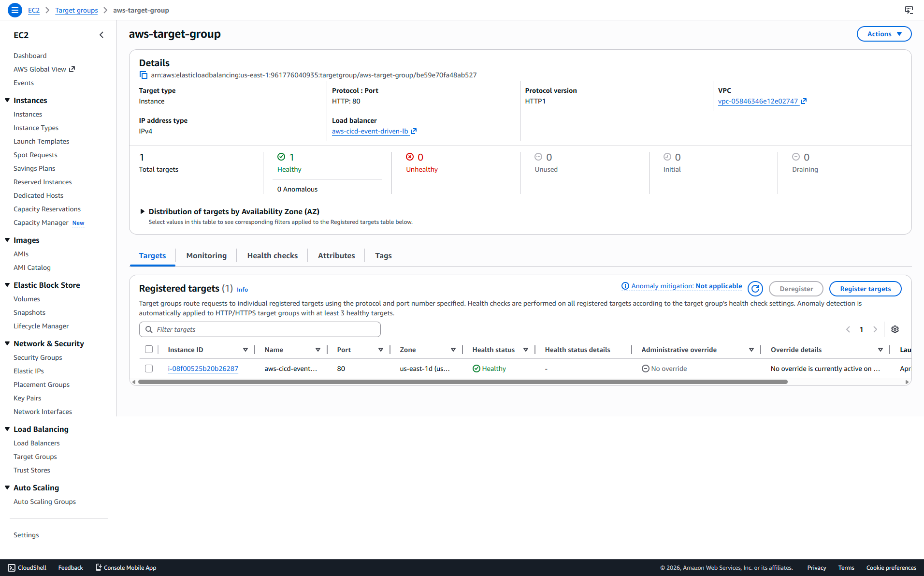The width and height of the screenshot is (924, 576).
Task: Open Target Groups in sidebar
Action: (x=35, y=457)
